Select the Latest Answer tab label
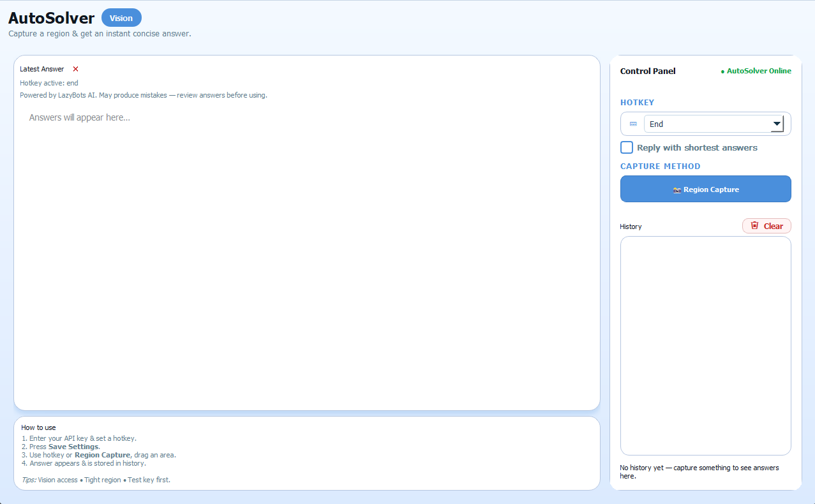Screen dimensions: 815x504 pyautogui.click(x=41, y=69)
